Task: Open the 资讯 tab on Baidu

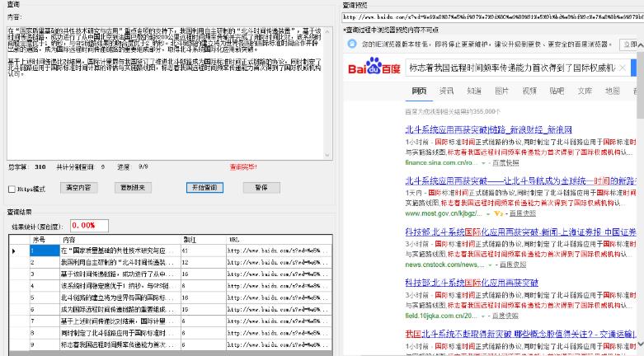Action: coord(446,91)
